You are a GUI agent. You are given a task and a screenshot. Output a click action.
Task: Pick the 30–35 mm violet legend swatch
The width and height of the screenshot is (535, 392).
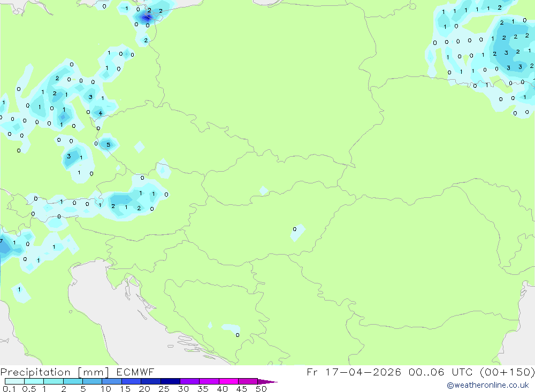[189, 381]
